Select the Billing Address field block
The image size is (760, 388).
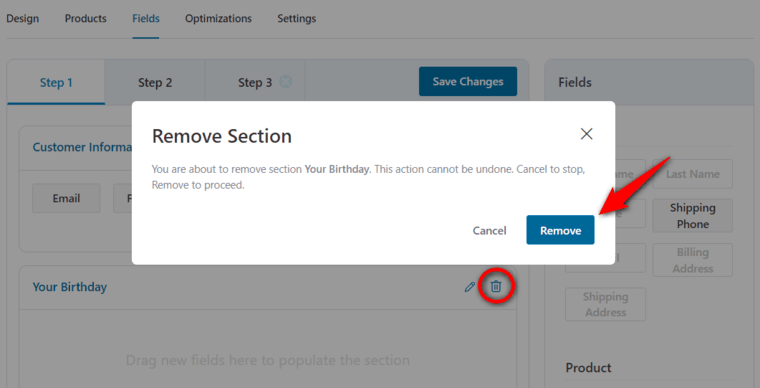point(693,260)
